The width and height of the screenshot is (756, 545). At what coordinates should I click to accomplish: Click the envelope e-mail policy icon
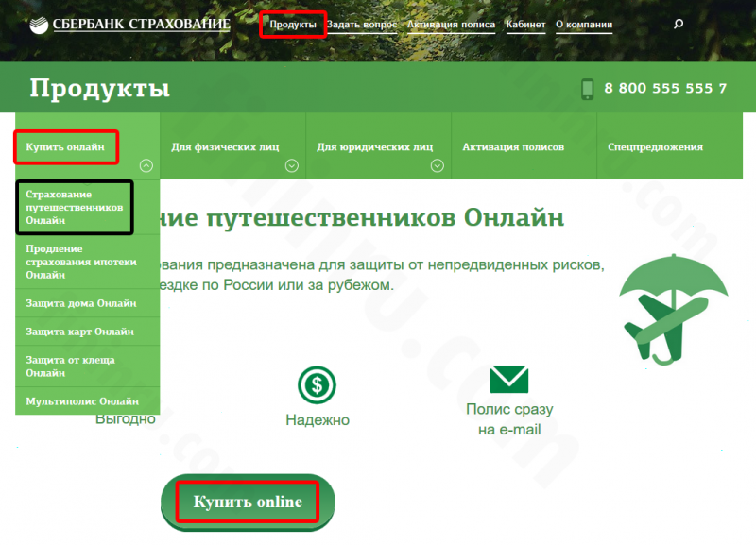pyautogui.click(x=509, y=380)
